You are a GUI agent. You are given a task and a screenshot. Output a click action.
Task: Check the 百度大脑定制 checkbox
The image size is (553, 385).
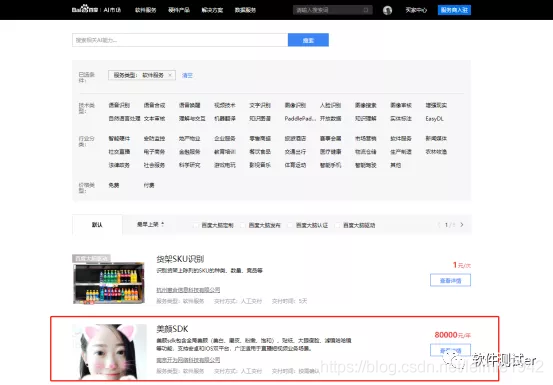[x=195, y=225]
